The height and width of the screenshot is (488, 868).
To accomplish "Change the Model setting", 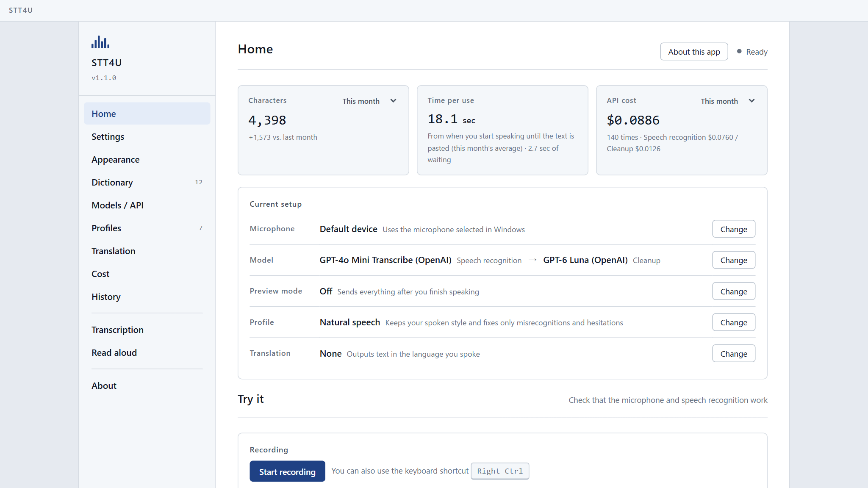I will (x=734, y=260).
